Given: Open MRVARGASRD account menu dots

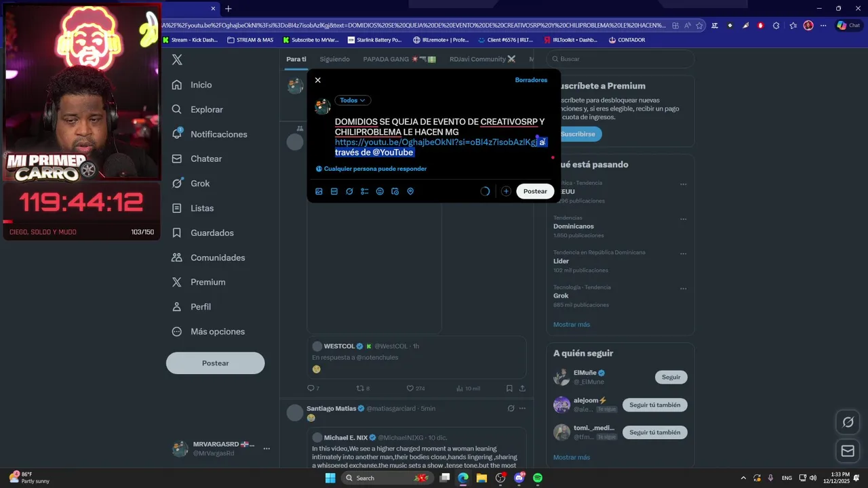Looking at the screenshot, I should [x=267, y=449].
